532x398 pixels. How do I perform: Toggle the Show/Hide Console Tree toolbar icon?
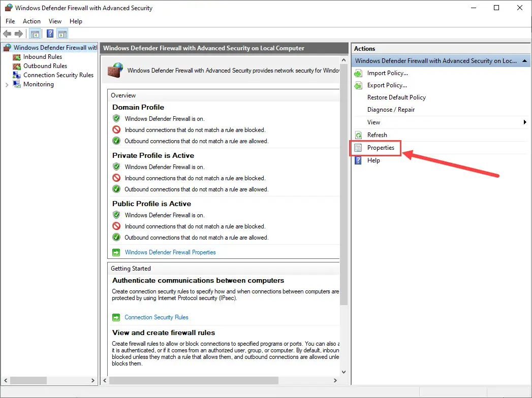[35, 34]
